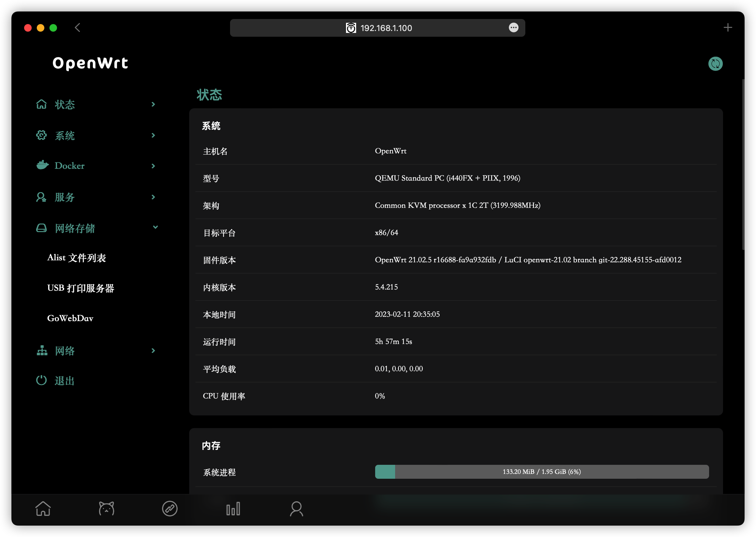The width and height of the screenshot is (756, 537).
Task: Open the cat face icon in bottom bar
Action: [x=106, y=509]
